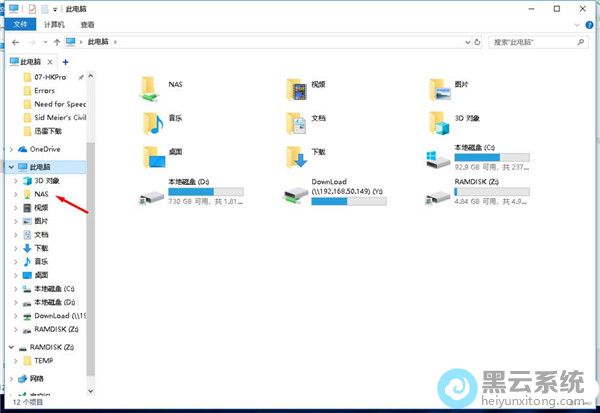Select 文档 in the navigation tree
The image size is (600, 413).
41,235
